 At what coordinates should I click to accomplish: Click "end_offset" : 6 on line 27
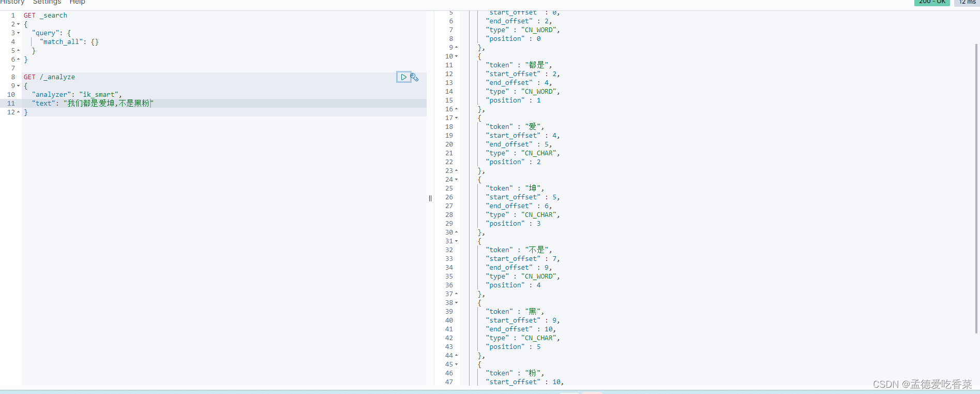pyautogui.click(x=519, y=206)
